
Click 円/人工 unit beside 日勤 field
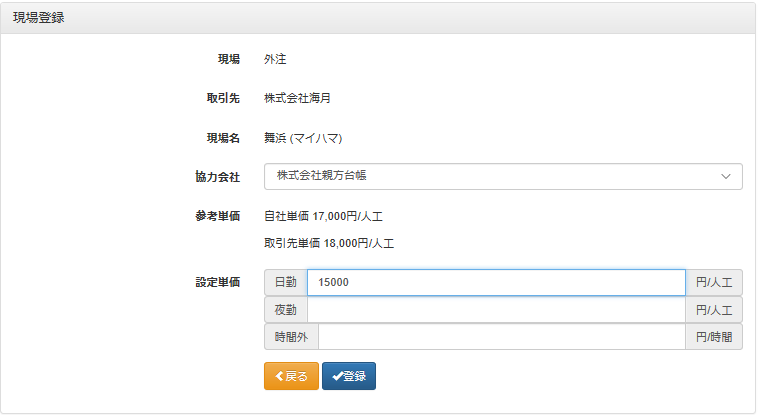(x=714, y=283)
